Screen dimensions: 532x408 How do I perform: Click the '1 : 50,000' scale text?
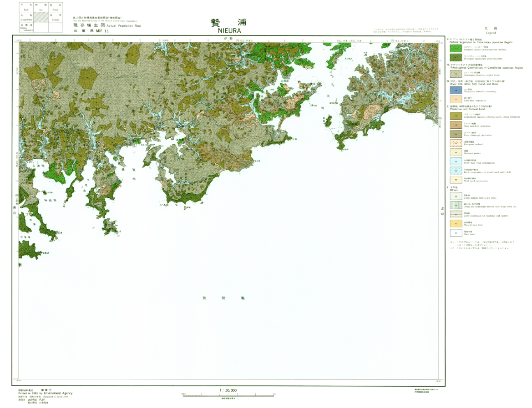point(228,390)
